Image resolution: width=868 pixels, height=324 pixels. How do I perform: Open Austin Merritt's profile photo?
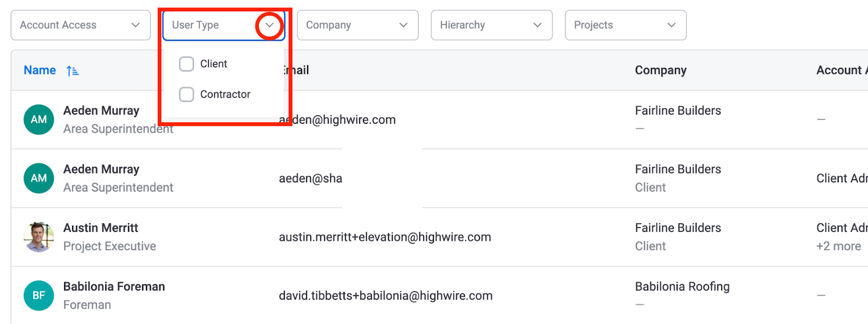click(x=39, y=237)
